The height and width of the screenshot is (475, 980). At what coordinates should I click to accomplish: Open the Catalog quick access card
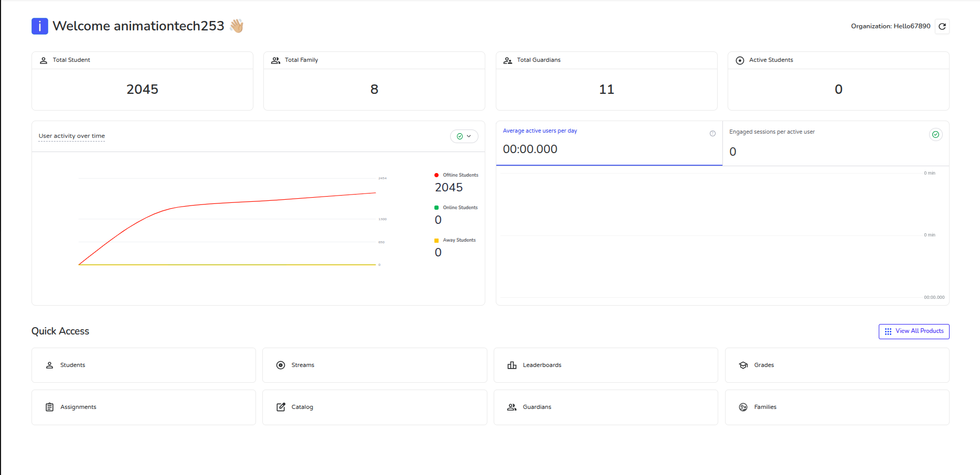click(375, 407)
